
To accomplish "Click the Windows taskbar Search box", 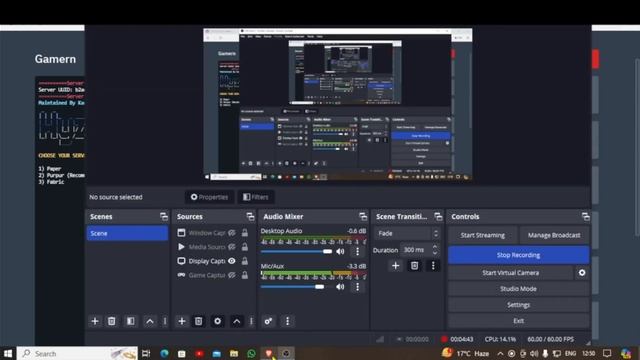I will coord(77,353).
